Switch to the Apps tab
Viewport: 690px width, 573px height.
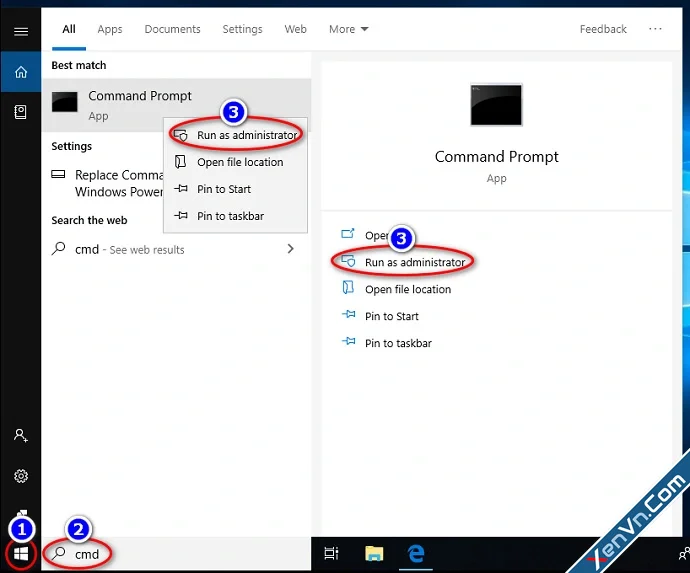click(110, 29)
